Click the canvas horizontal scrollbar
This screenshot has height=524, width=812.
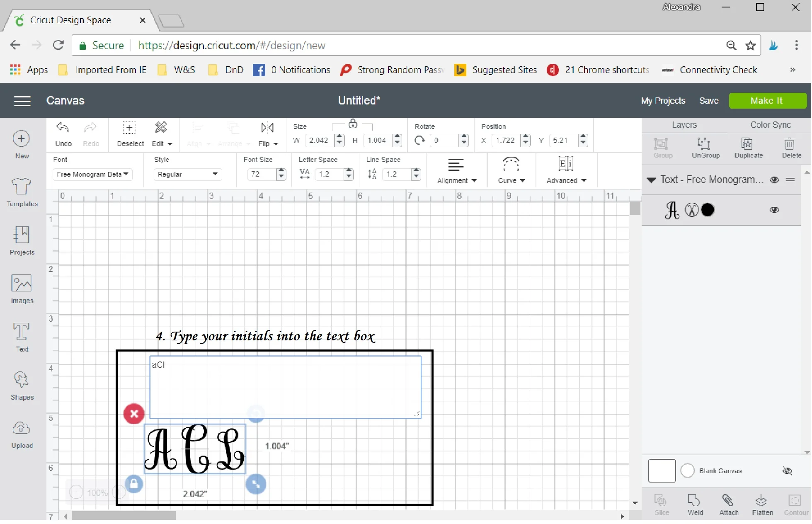pyautogui.click(x=124, y=516)
